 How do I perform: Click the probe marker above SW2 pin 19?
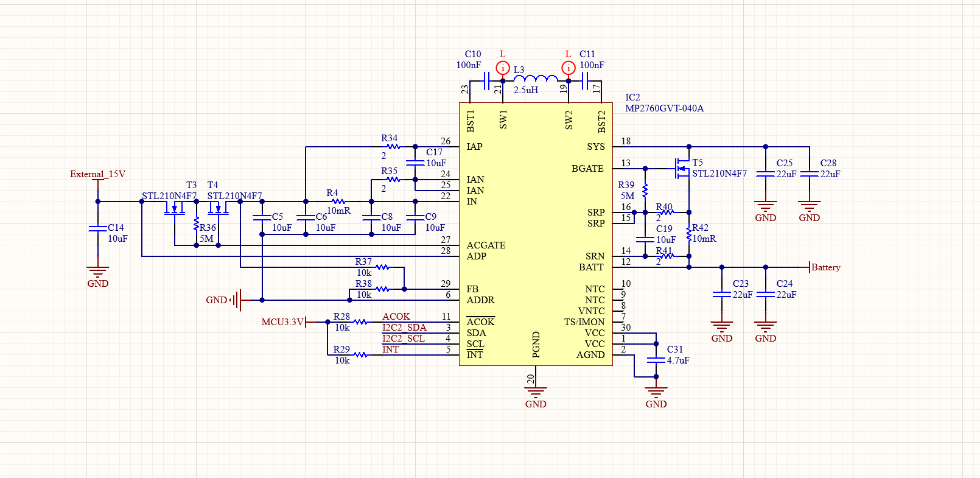coord(569,68)
